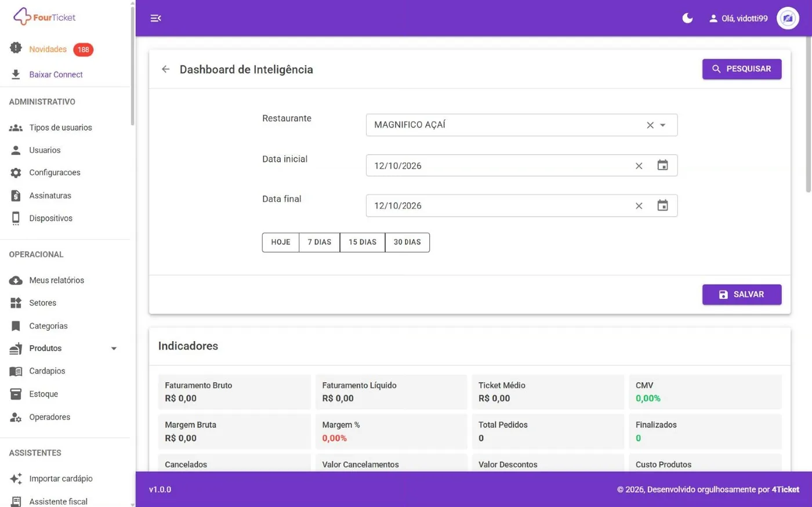812x507 pixels.
Task: Select the 7 DIAS date range
Action: coord(320,242)
